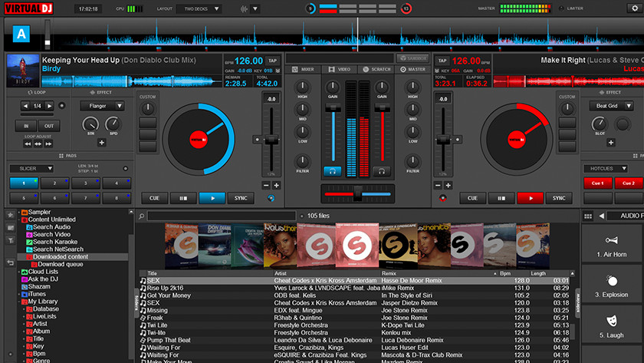Trigger Cue 1 hotcue pad

click(597, 183)
